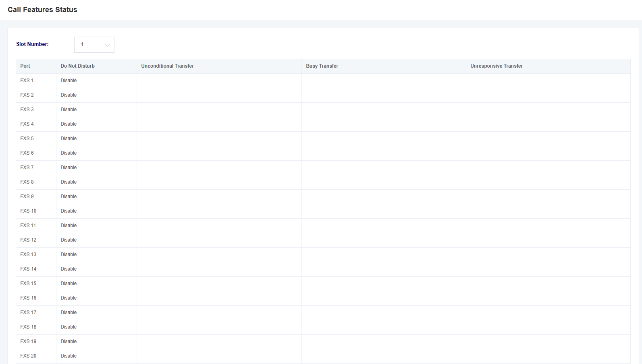This screenshot has height=364, width=642.
Task: Select the FXS 13 port cell
Action: (36, 254)
